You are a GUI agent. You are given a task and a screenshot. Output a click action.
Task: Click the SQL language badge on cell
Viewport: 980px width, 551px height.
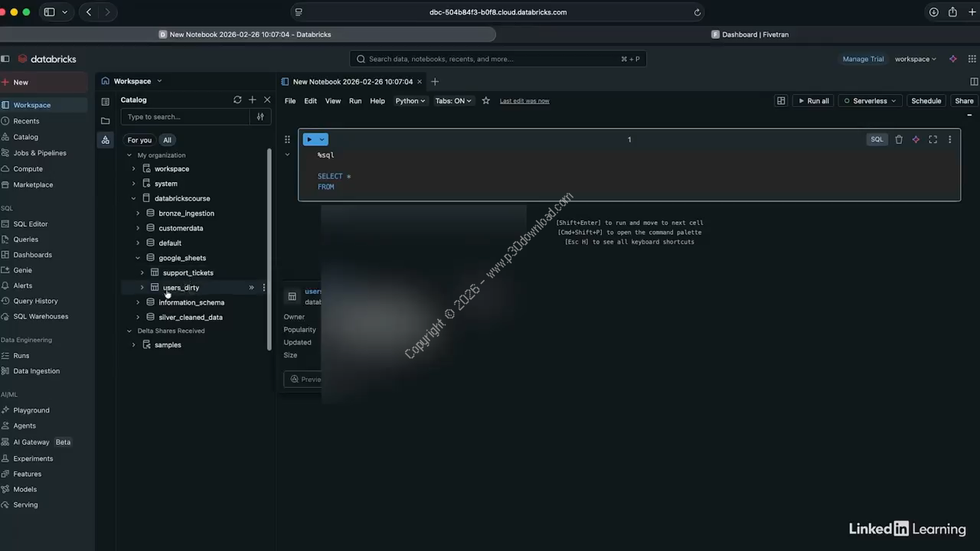[877, 139]
